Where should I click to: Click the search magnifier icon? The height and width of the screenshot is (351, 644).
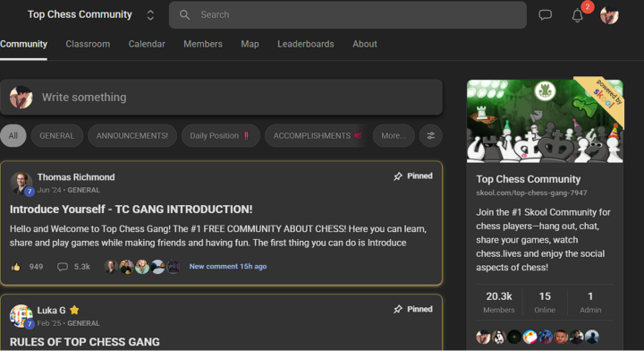[x=185, y=15]
